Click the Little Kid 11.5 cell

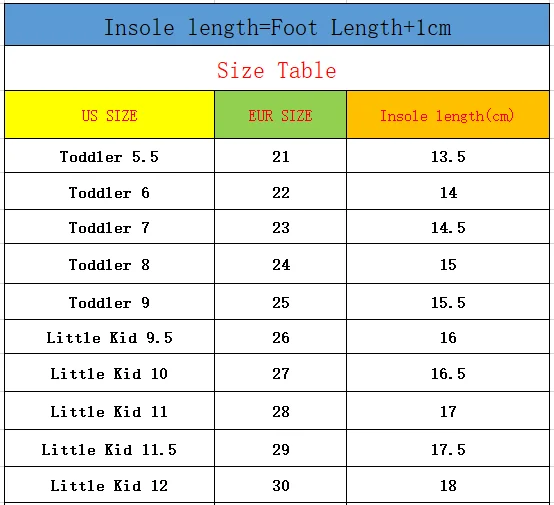(x=110, y=448)
